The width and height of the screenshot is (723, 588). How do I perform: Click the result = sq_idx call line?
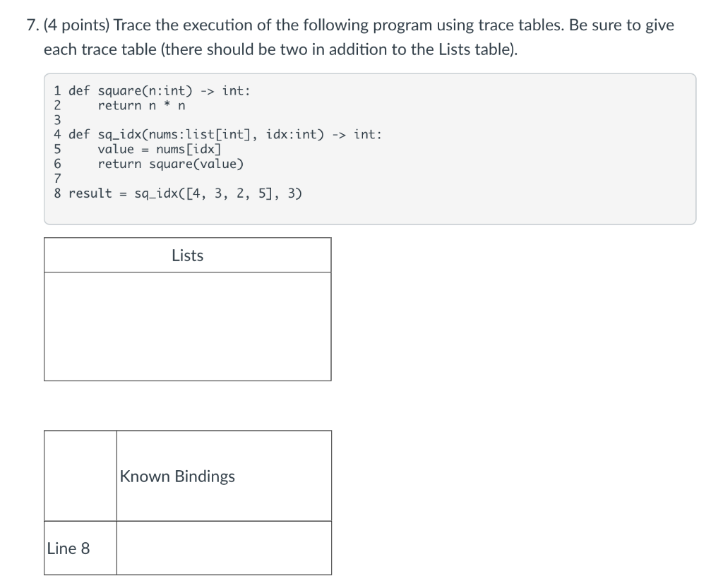tap(178, 193)
